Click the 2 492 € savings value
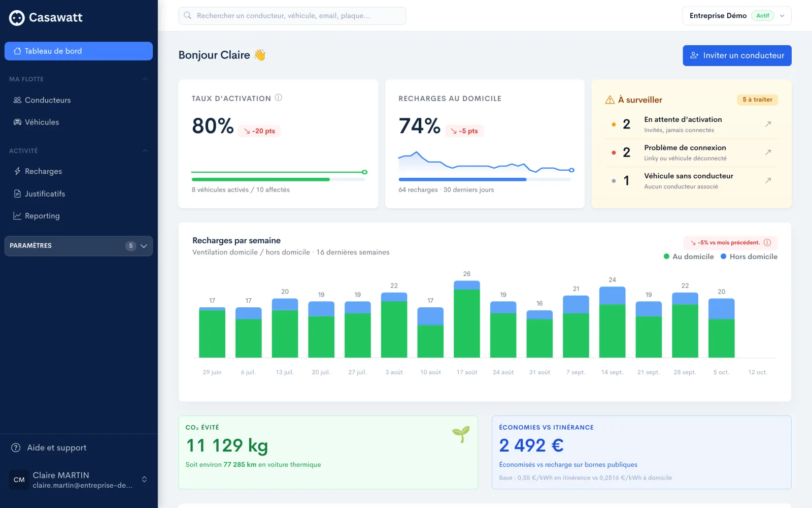The width and height of the screenshot is (812, 508). pyautogui.click(x=531, y=446)
